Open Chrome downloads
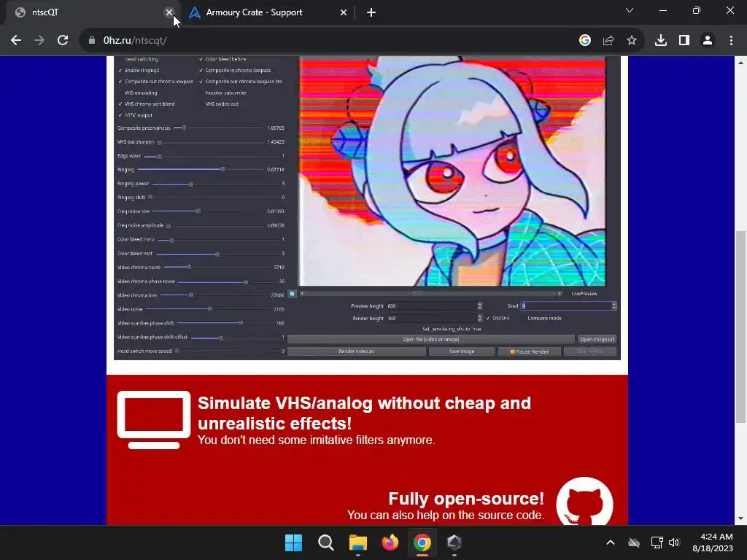This screenshot has width=747, height=560. 661,41
